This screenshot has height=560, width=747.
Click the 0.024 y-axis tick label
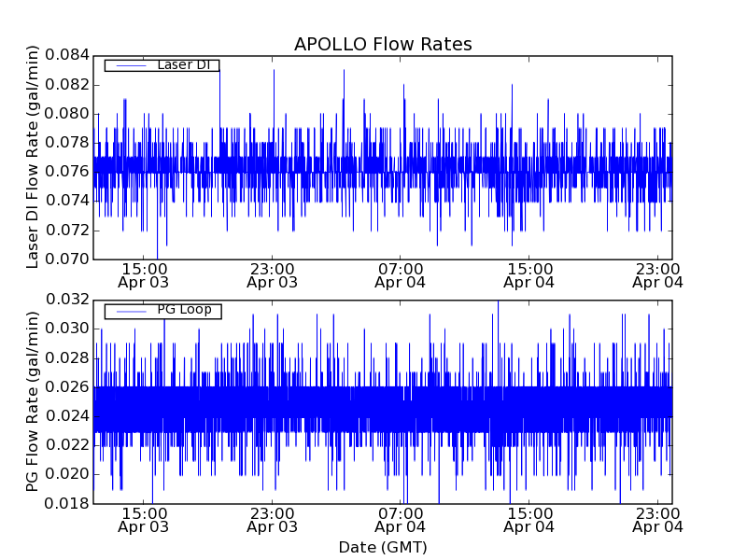[x=67, y=416]
